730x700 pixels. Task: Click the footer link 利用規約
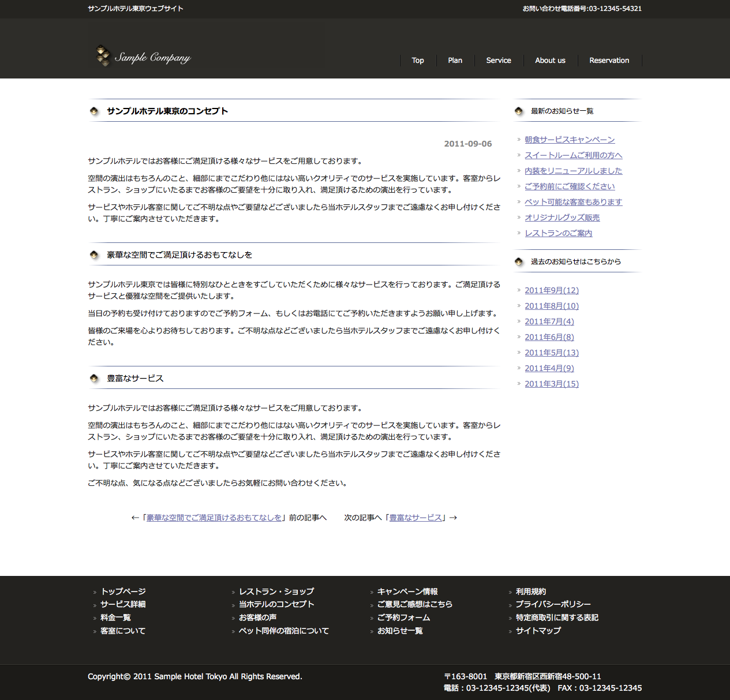click(x=531, y=592)
